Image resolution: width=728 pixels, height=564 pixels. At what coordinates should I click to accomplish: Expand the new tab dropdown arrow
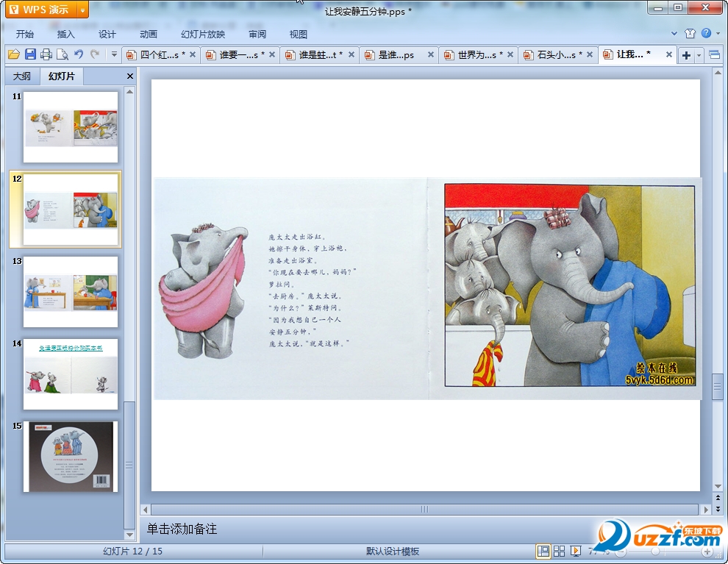click(699, 56)
